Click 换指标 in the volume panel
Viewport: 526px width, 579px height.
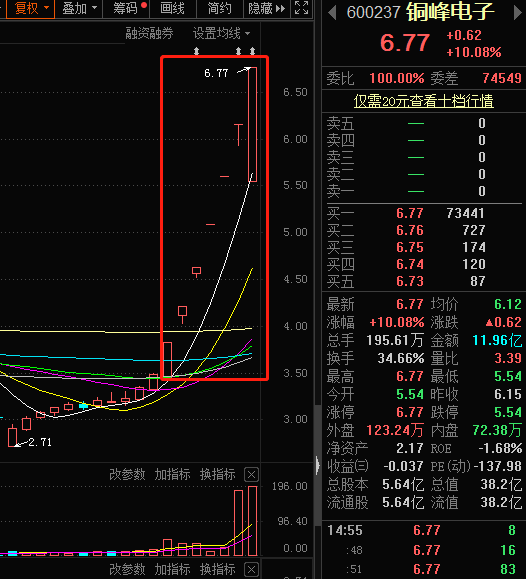point(218,474)
